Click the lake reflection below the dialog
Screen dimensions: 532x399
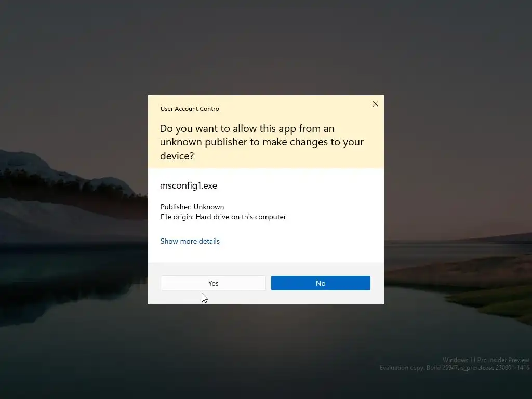click(x=266, y=339)
